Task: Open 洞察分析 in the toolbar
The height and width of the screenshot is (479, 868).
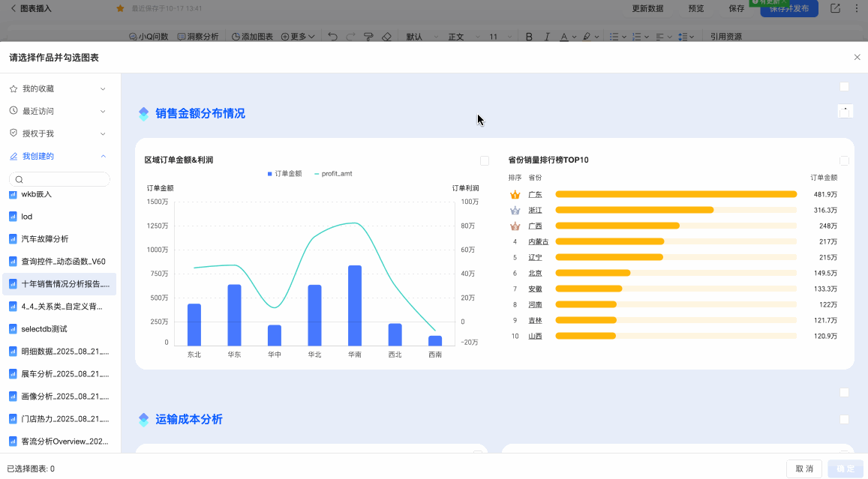Action: tap(197, 37)
